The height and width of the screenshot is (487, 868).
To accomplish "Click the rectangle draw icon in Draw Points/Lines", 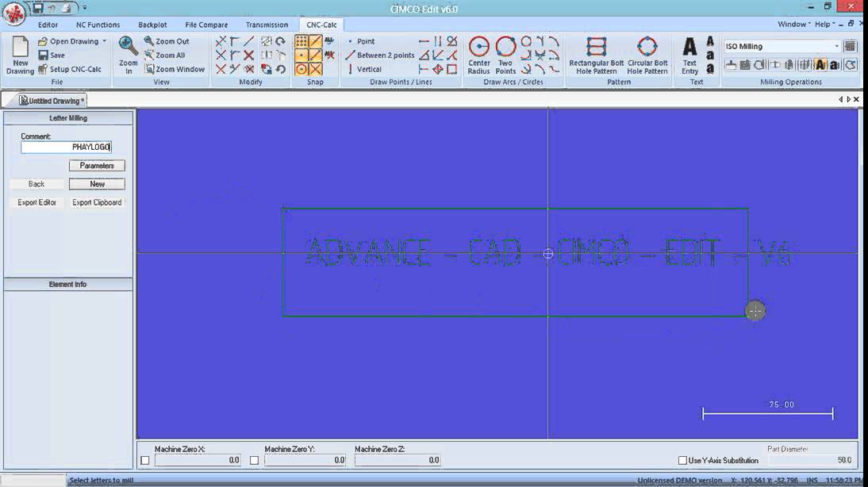I will point(452,69).
